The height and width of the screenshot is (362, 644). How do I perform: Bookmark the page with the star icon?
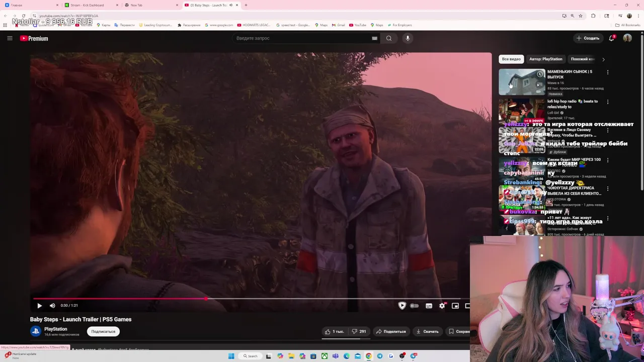point(581,16)
